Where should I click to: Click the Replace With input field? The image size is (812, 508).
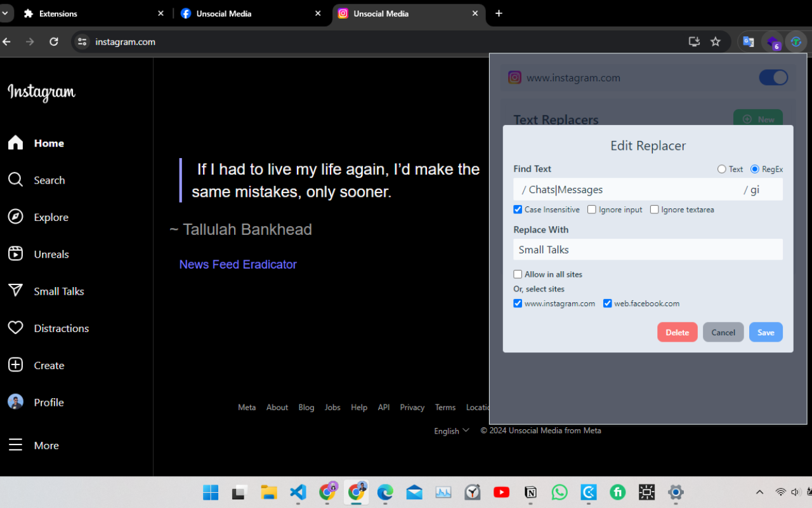[648, 250]
